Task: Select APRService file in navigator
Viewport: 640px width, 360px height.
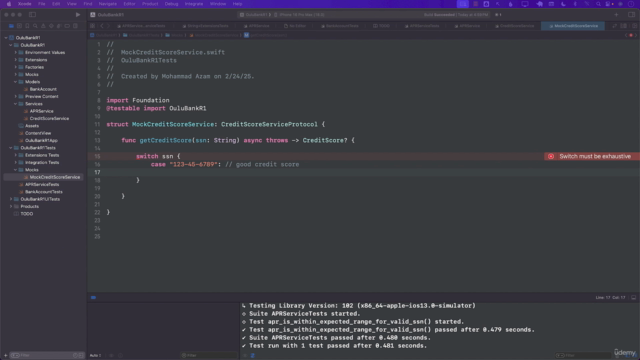Action: [41, 111]
